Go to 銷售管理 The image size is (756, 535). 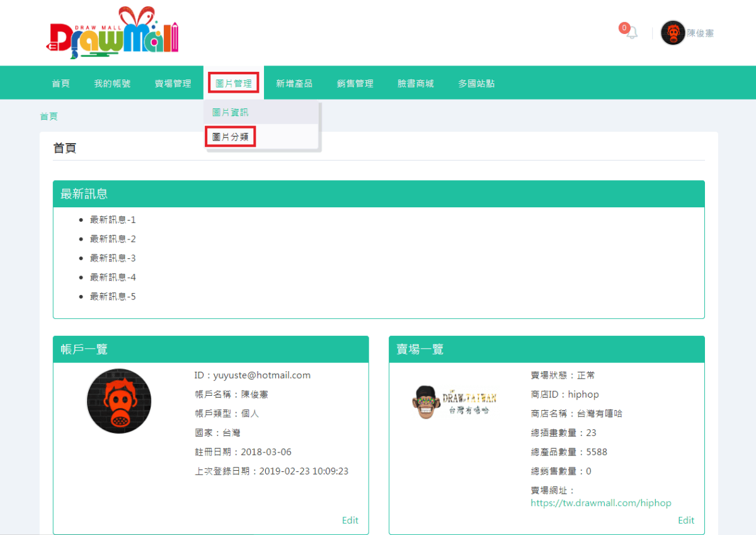pos(355,83)
